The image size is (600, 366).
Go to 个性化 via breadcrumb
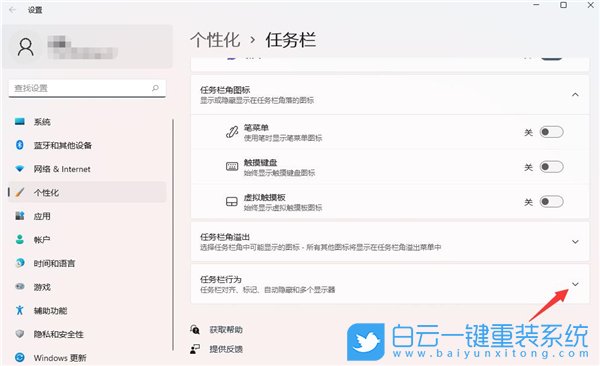(x=215, y=40)
